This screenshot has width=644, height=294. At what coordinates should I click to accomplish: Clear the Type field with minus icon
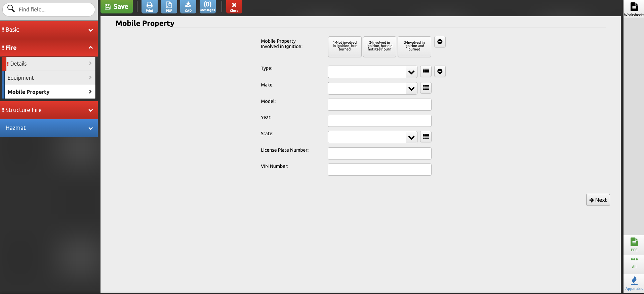[440, 71]
